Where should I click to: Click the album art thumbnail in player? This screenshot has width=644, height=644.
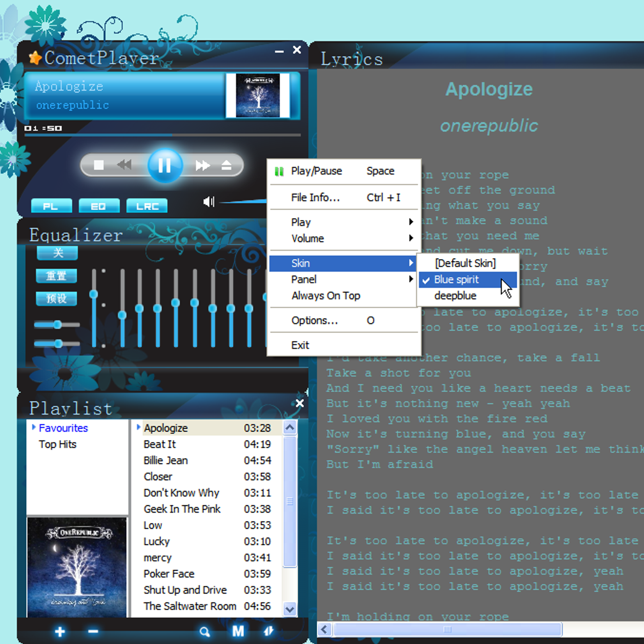(x=258, y=95)
